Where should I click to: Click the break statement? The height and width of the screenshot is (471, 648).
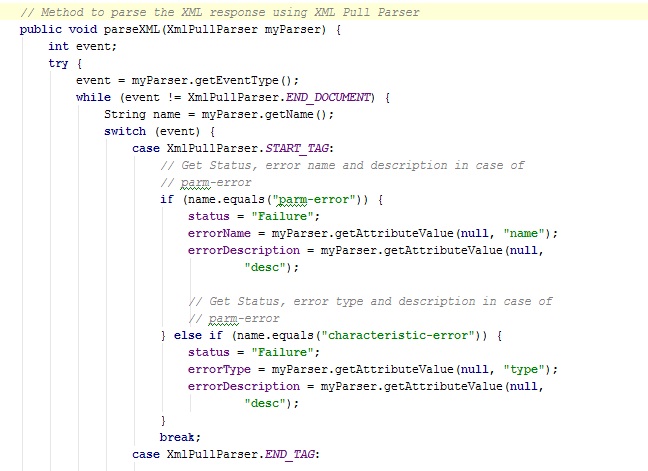[x=179, y=437]
